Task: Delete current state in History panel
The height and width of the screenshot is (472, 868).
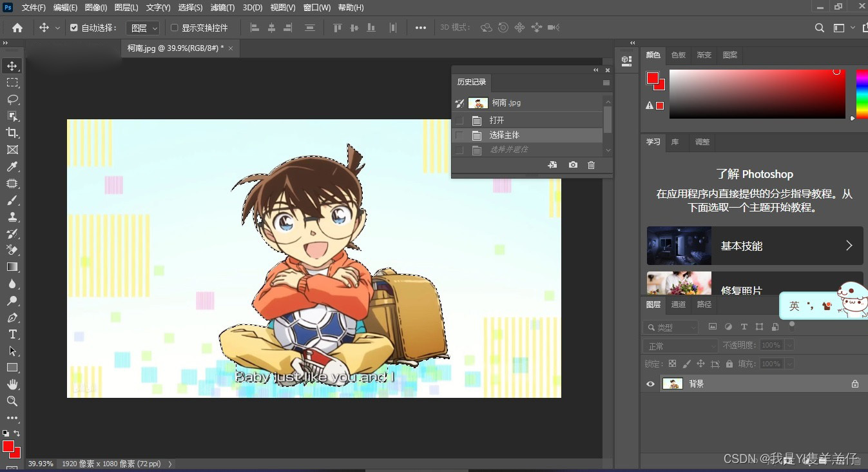Action: click(591, 165)
